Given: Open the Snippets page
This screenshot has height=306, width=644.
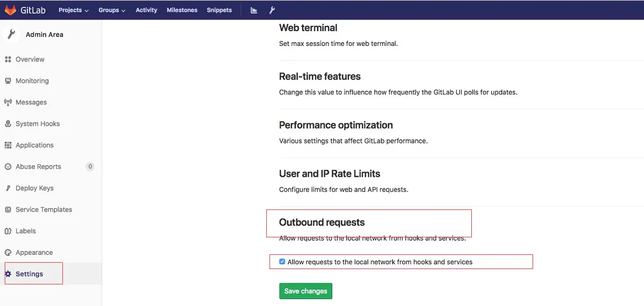Looking at the screenshot, I should (x=219, y=9).
